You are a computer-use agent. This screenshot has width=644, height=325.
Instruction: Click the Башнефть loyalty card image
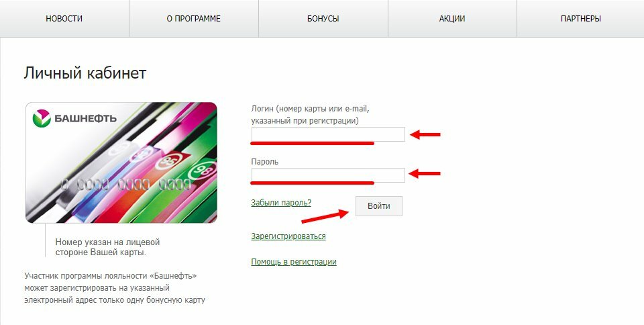[121, 162]
